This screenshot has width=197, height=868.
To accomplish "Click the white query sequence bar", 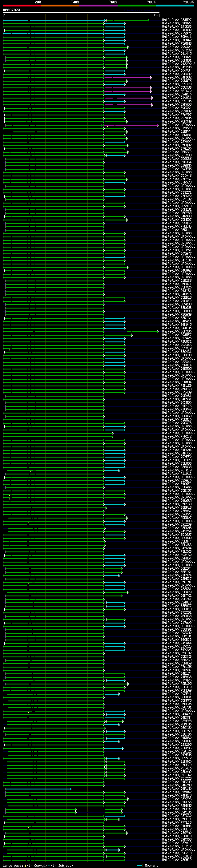I will [x=81, y=13].
